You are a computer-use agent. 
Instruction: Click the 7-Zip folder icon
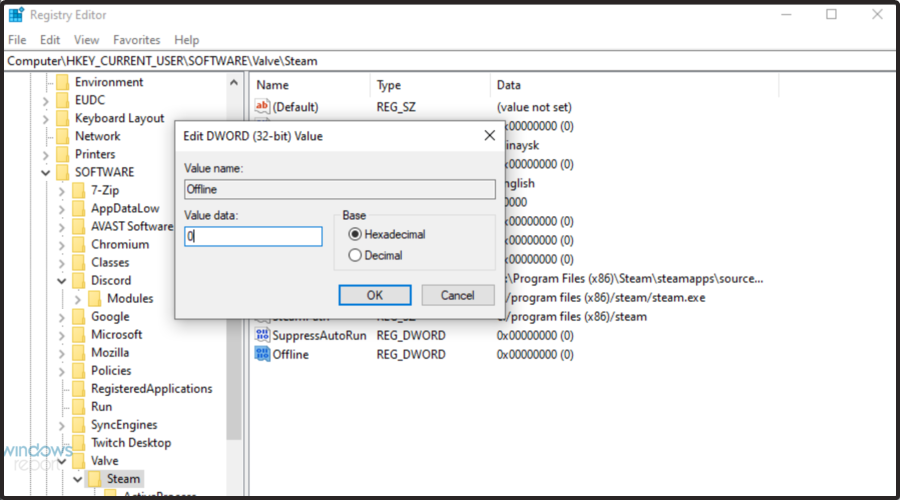79,190
